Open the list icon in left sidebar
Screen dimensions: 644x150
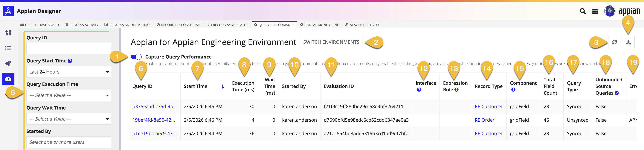[8, 48]
